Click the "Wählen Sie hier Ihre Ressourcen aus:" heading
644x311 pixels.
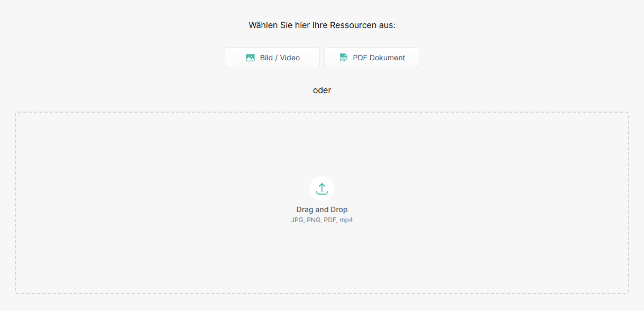322,25
